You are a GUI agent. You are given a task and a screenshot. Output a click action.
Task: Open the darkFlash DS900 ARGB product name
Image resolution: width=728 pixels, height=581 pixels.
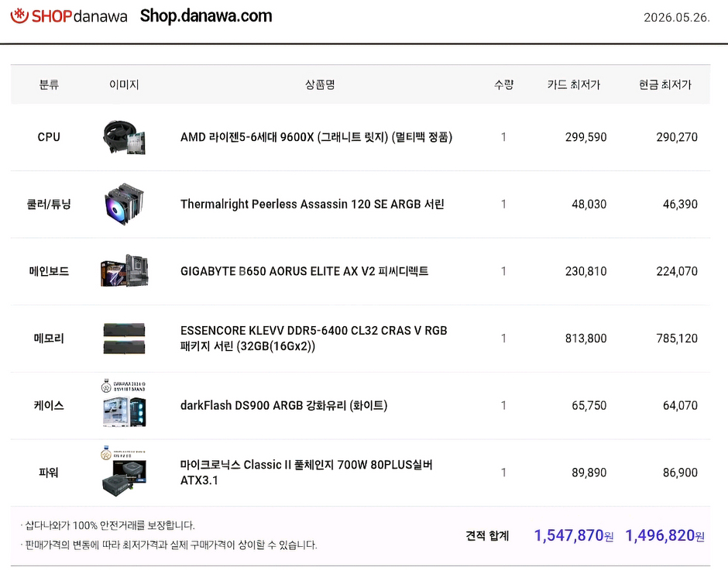(x=283, y=405)
